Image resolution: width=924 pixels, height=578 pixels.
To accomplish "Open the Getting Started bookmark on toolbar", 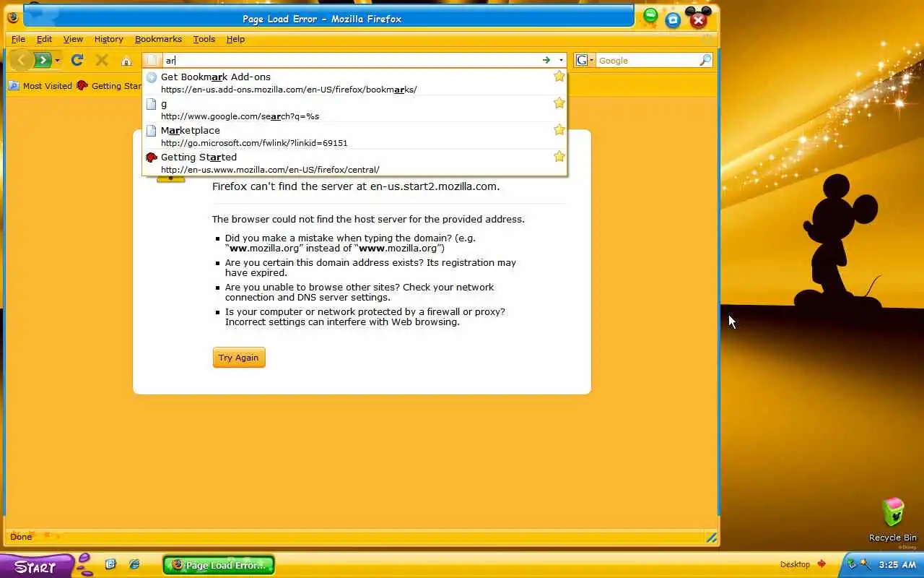I will tap(109, 86).
